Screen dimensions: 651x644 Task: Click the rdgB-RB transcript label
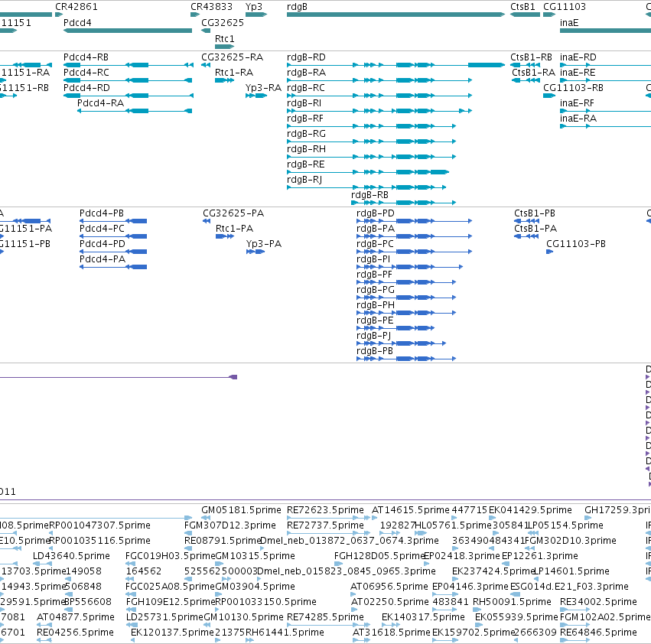pos(369,195)
